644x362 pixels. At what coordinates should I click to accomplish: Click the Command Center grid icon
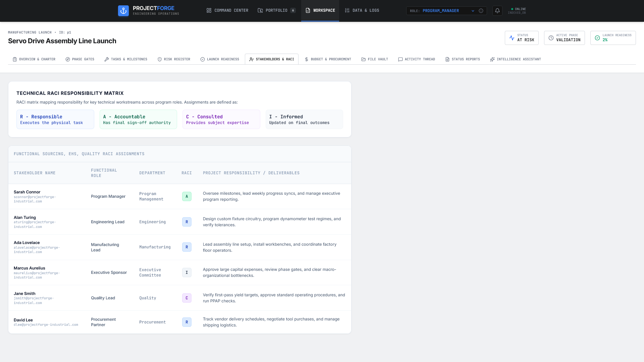click(209, 10)
